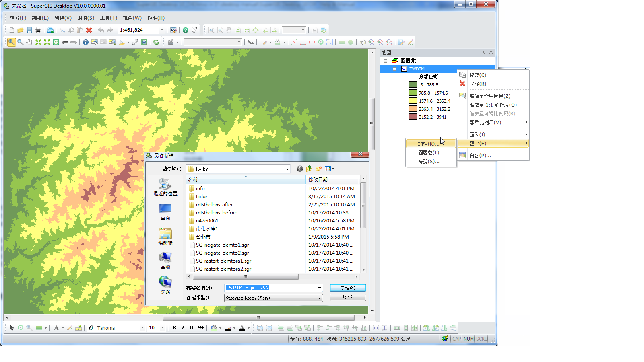644x362 pixels.
Task: Choose 移除(R) in context menu
Action: pyautogui.click(x=493, y=84)
